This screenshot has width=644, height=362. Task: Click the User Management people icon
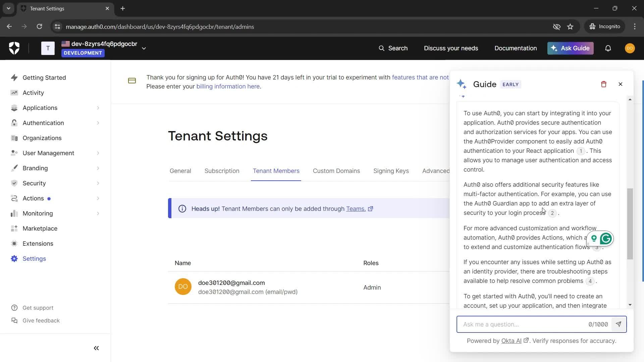point(14,153)
